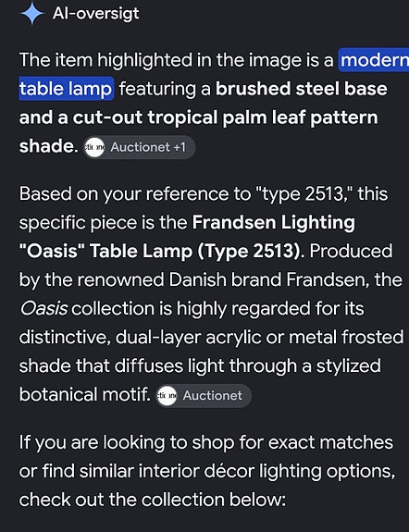
Task: Click the botanical motif text
Action: (x=85, y=394)
